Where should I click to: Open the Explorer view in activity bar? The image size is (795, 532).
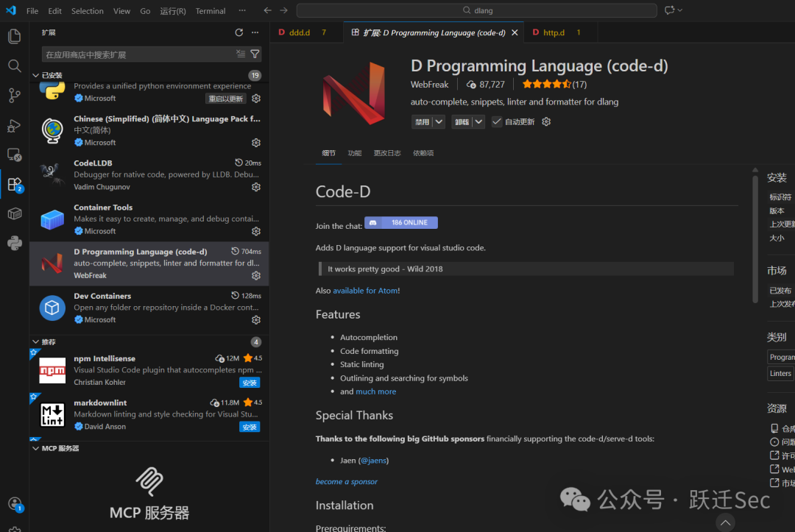14,36
